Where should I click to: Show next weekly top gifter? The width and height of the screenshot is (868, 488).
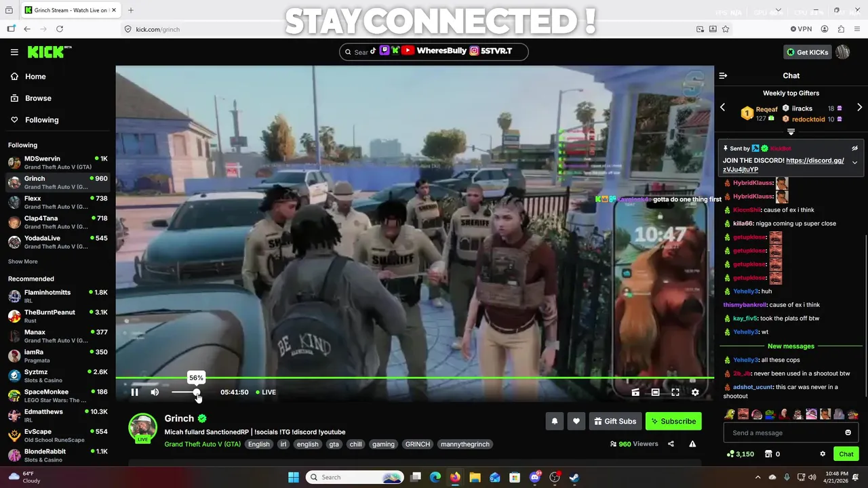[x=859, y=107]
